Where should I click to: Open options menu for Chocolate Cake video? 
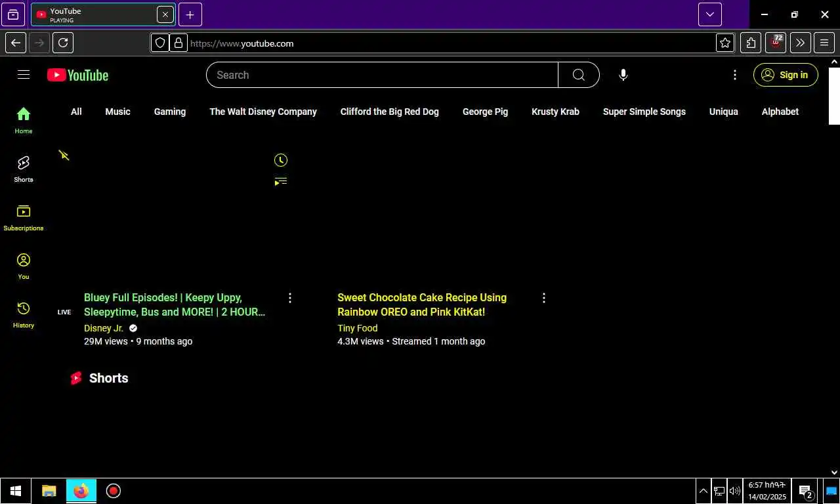[x=543, y=298]
